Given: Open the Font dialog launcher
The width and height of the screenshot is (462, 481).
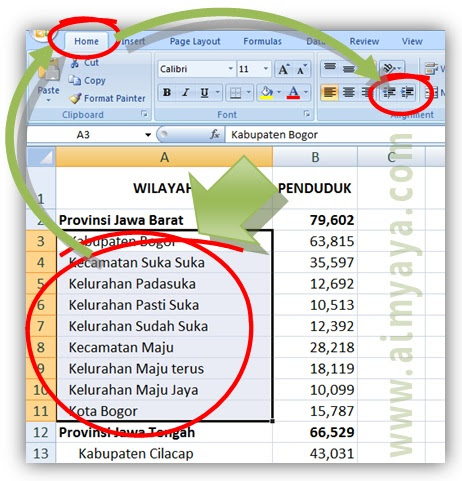Looking at the screenshot, I should pyautogui.click(x=307, y=114).
